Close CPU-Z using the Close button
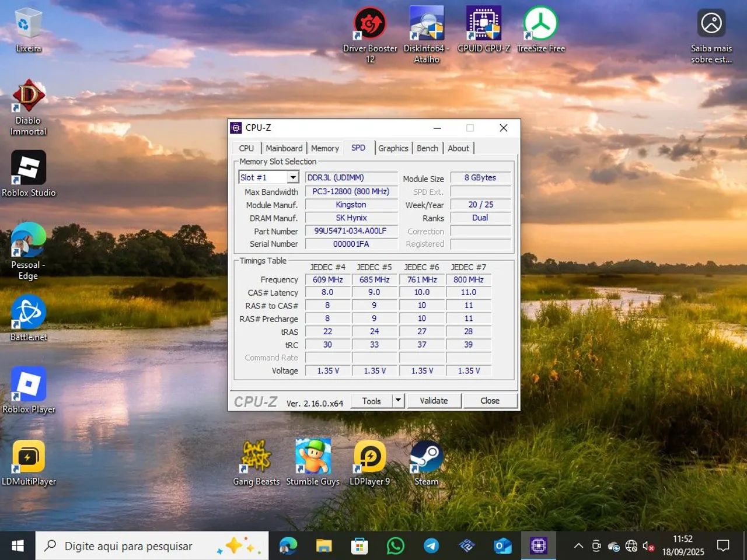Screen dimensions: 747x560 [x=490, y=401]
